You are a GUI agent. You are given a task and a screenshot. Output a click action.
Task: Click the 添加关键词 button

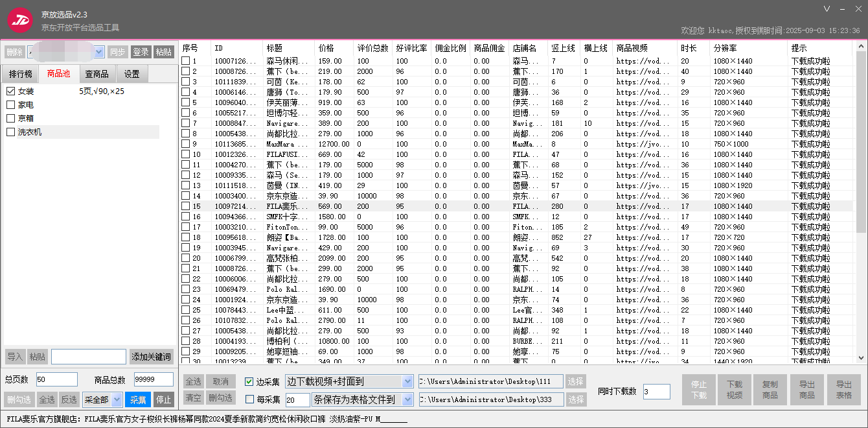(x=152, y=357)
